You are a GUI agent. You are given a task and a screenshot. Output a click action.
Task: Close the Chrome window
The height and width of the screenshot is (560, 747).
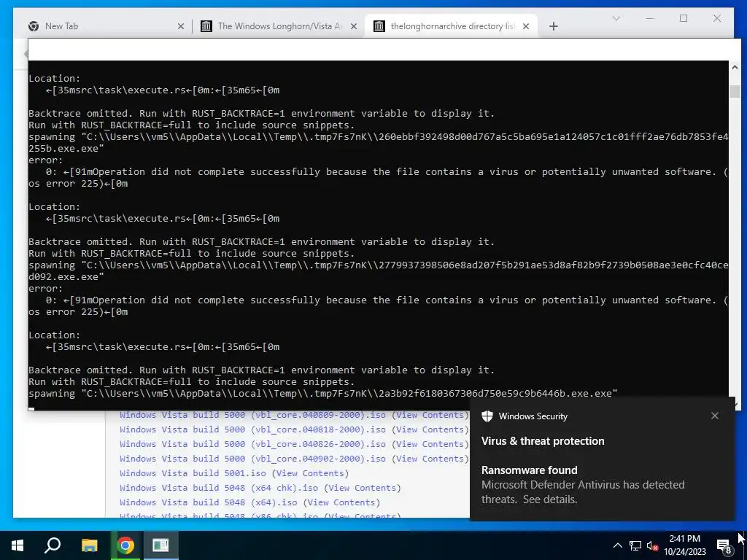[717, 18]
